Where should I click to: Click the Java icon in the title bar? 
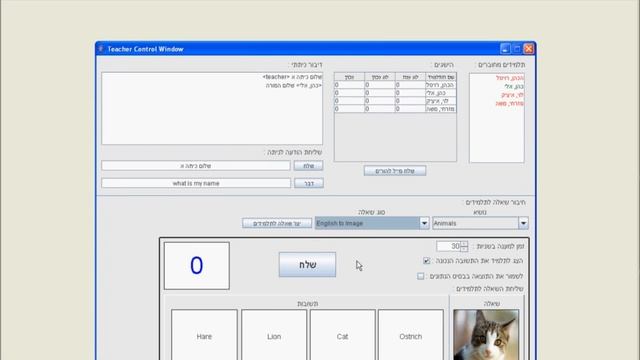(100, 49)
